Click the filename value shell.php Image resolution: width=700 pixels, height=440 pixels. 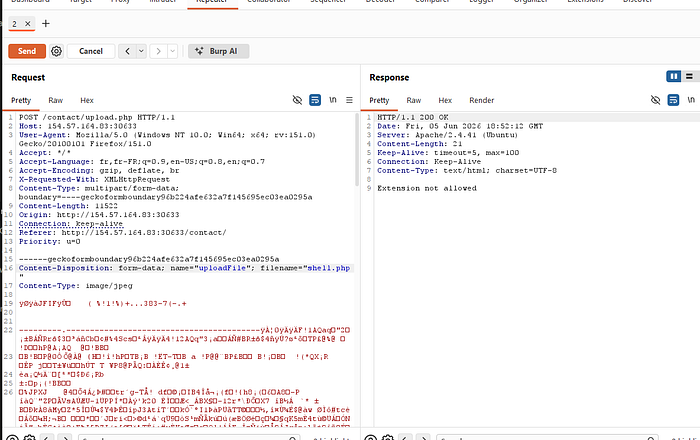[329, 268]
